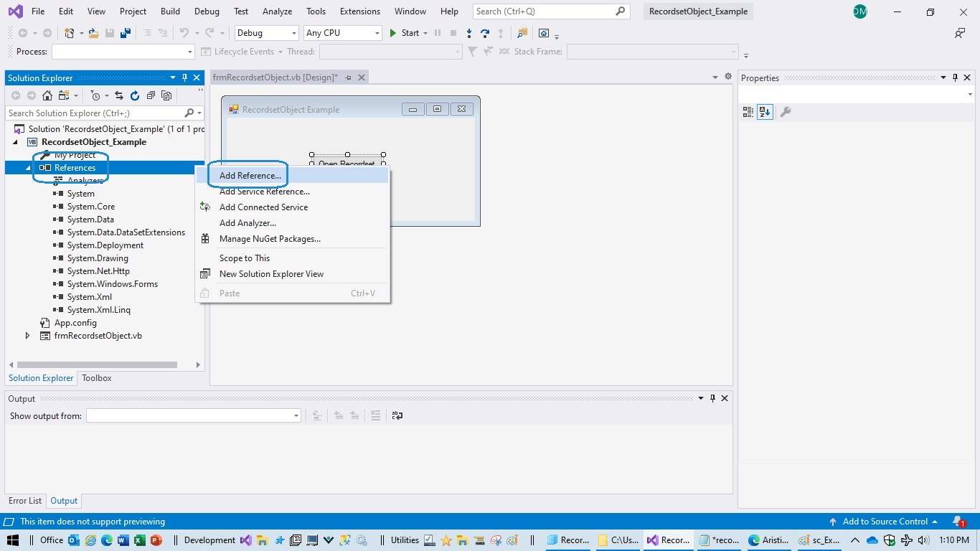The width and height of the screenshot is (980, 551).
Task: Click the Undo icon on the toolbar
Action: click(x=184, y=33)
